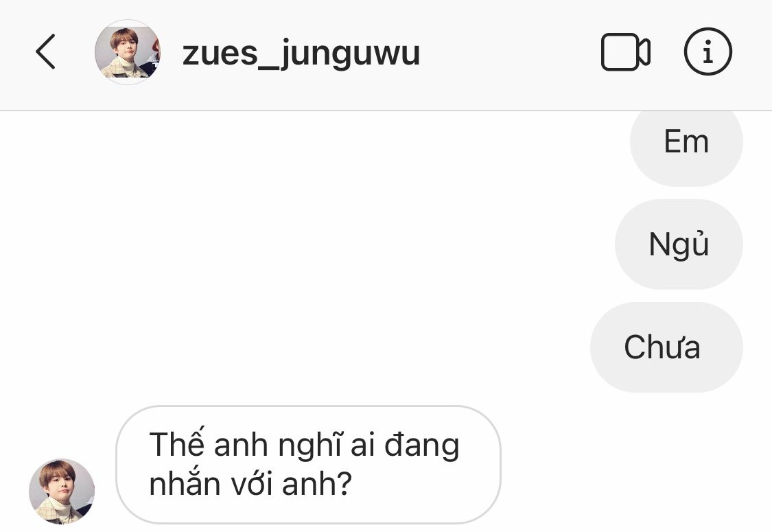Open the zues_junguwu username link

pyautogui.click(x=301, y=54)
